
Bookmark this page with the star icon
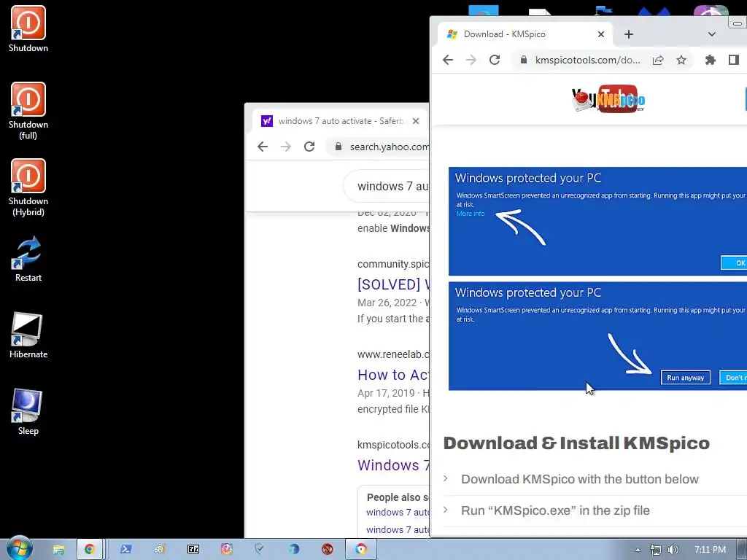[x=681, y=60]
